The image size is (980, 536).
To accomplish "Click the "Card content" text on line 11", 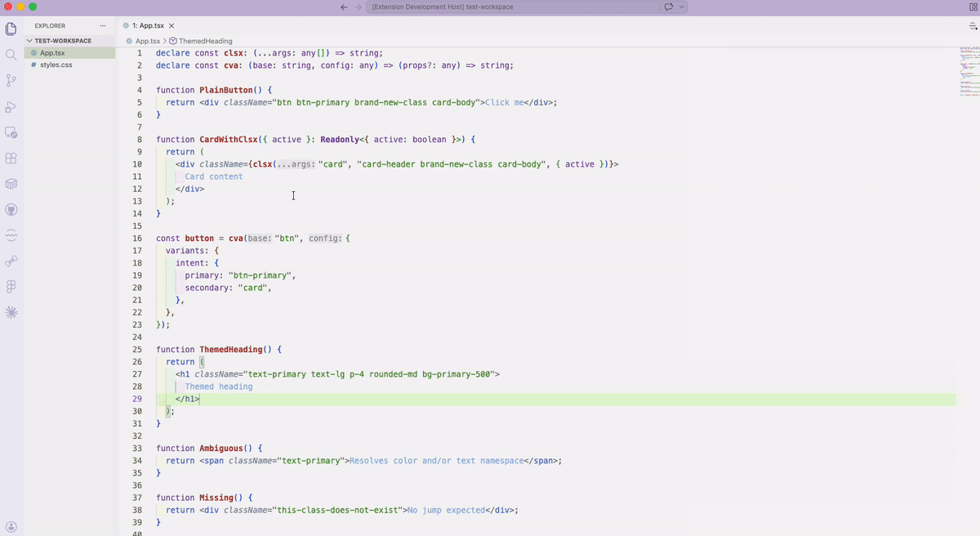I will 214,176.
